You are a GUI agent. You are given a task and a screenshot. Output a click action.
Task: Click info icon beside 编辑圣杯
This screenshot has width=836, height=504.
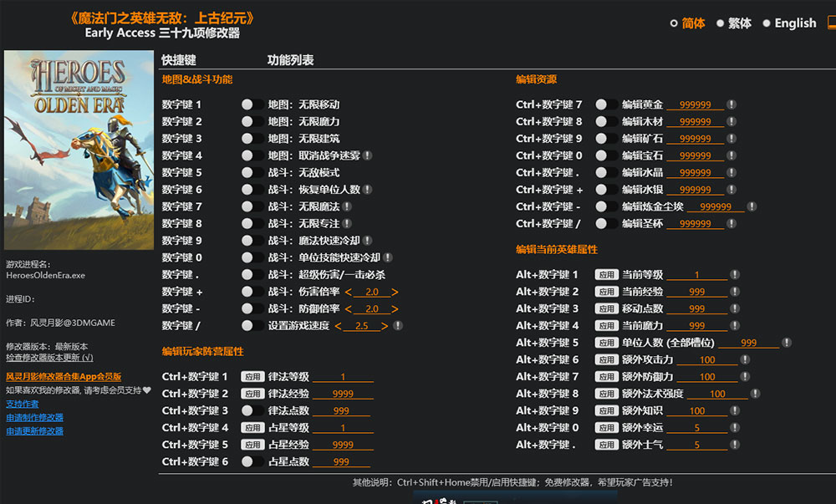(x=731, y=224)
